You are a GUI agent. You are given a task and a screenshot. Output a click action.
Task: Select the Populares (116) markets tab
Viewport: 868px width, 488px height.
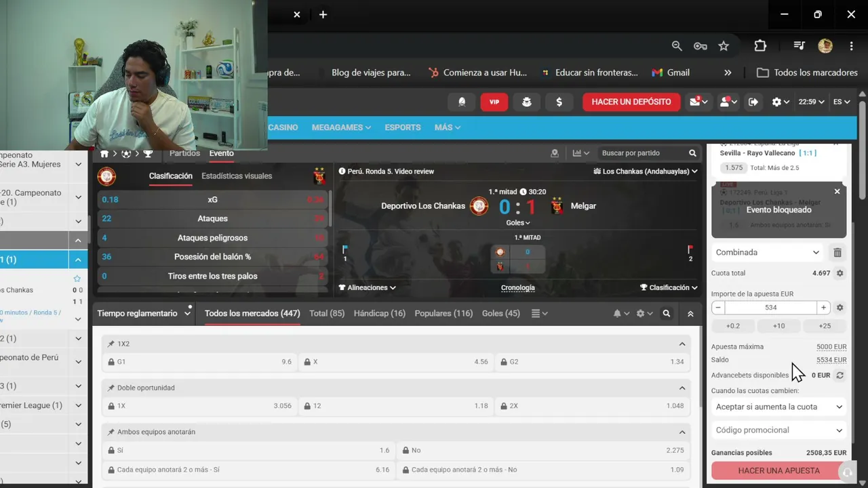(443, 314)
